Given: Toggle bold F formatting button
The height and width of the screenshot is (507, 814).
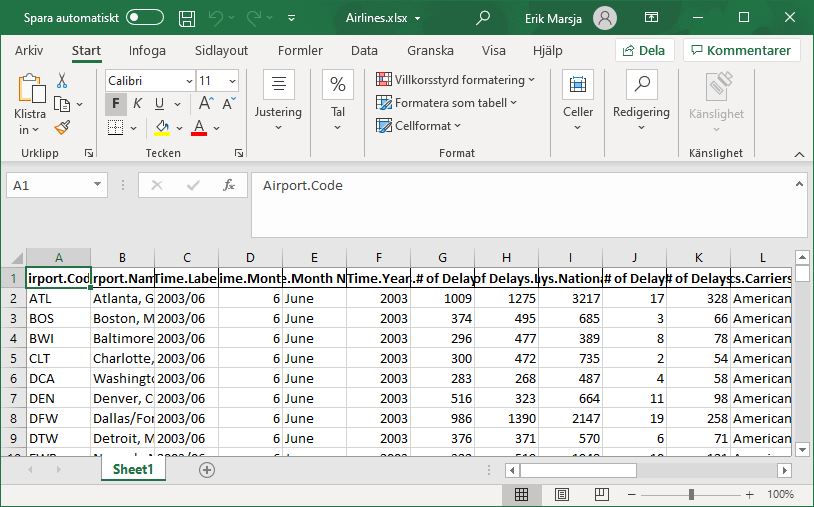Looking at the screenshot, I should (x=116, y=104).
